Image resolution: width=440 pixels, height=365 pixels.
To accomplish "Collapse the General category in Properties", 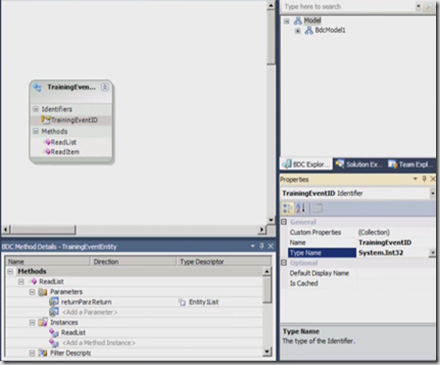I will 284,222.
